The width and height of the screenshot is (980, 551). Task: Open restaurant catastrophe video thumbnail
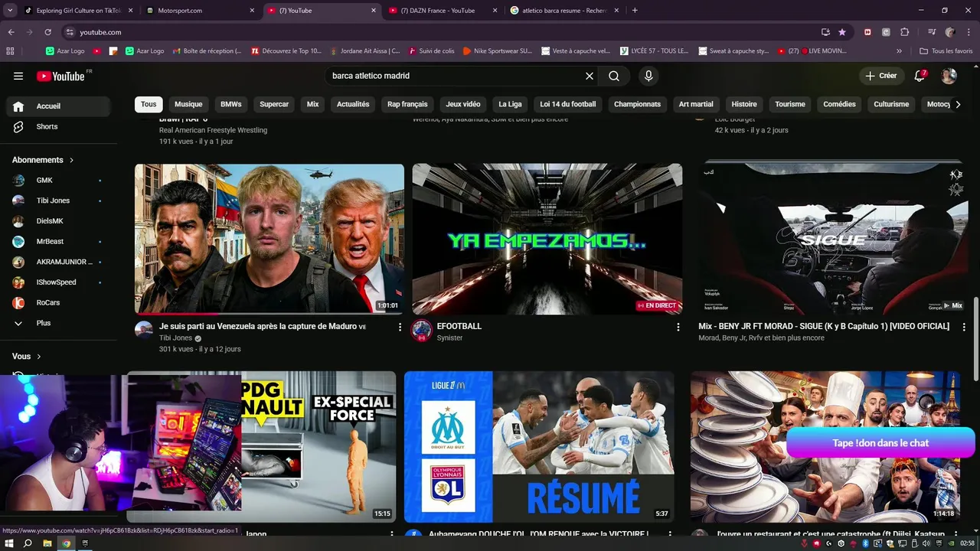coord(825,447)
